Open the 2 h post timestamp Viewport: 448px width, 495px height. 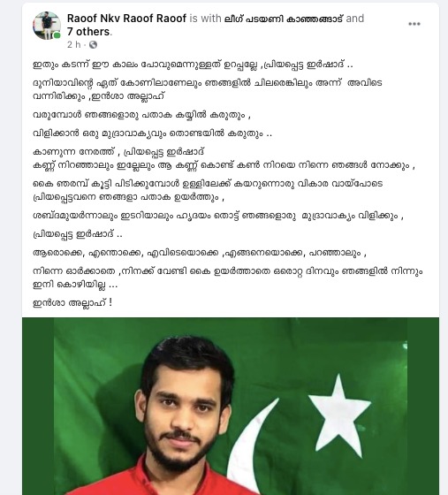[74, 45]
